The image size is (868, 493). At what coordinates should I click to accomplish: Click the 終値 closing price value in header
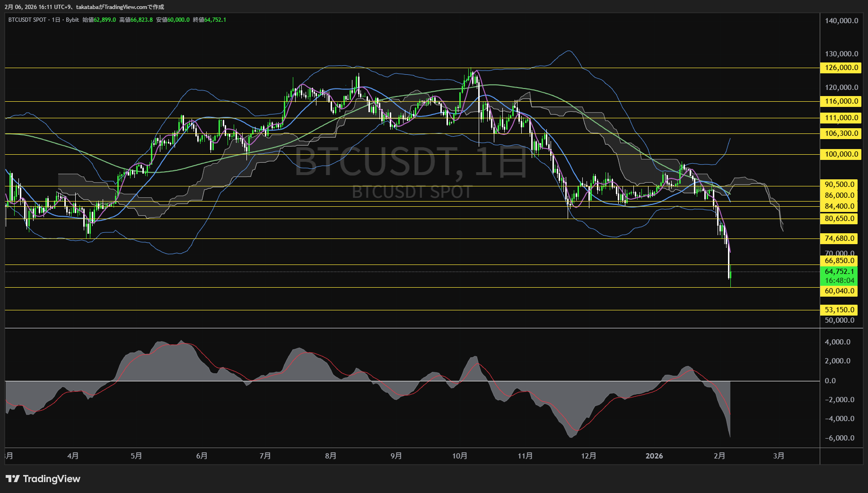215,20
